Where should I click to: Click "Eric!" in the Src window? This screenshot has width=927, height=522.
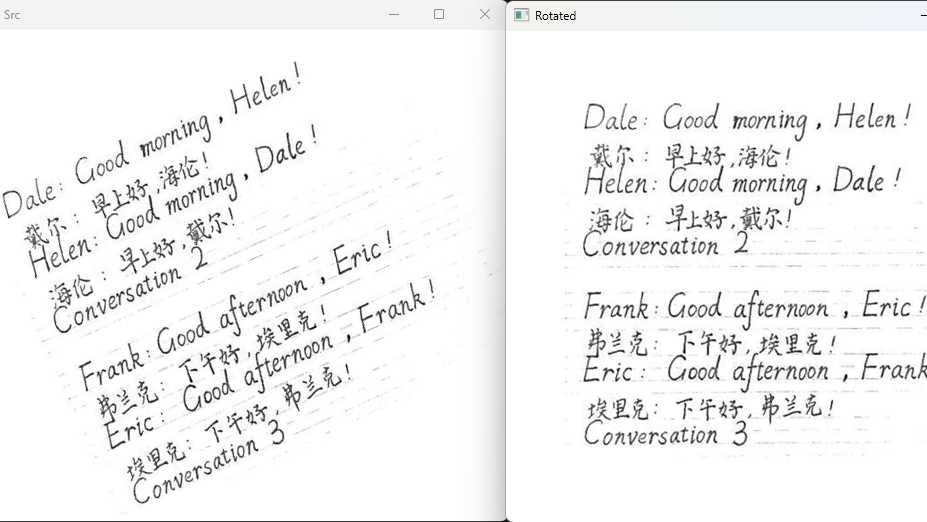tap(362, 253)
